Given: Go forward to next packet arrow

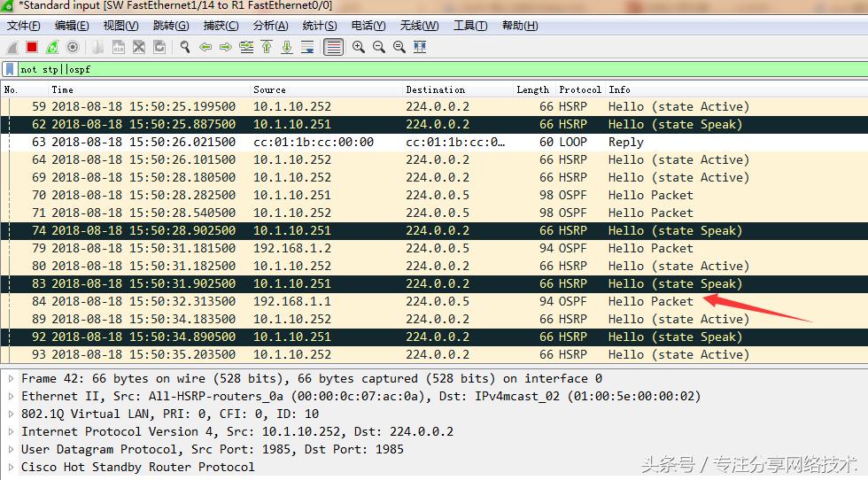Looking at the screenshot, I should pyautogui.click(x=225, y=47).
